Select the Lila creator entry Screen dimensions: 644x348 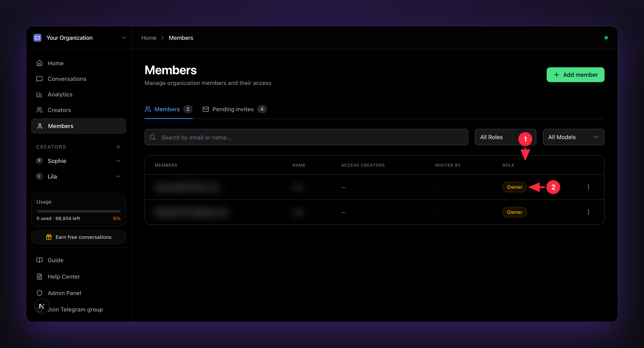click(x=78, y=176)
